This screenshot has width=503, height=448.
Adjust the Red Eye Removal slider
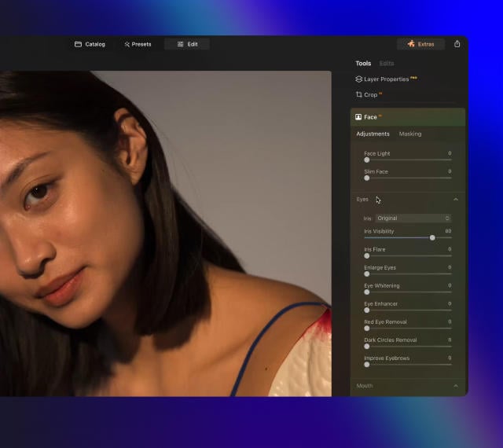point(408,329)
